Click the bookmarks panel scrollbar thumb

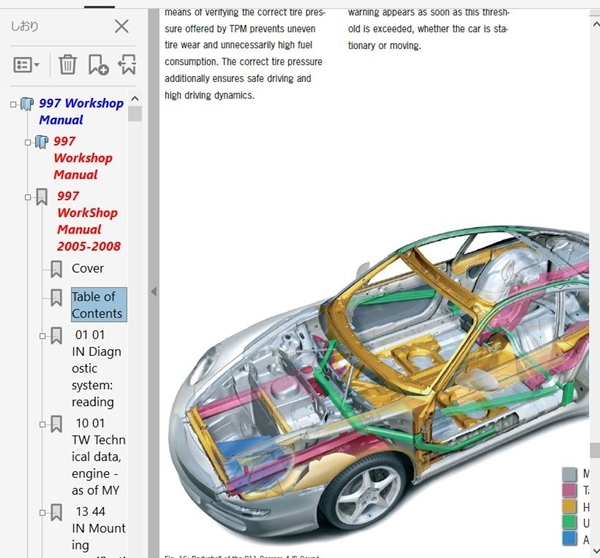[135, 114]
